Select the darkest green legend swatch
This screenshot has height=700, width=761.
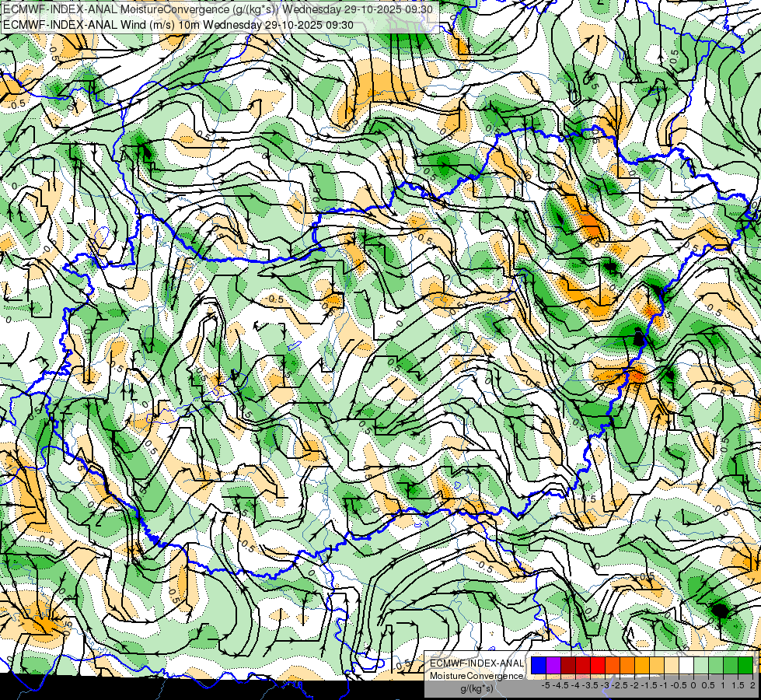tap(745, 665)
